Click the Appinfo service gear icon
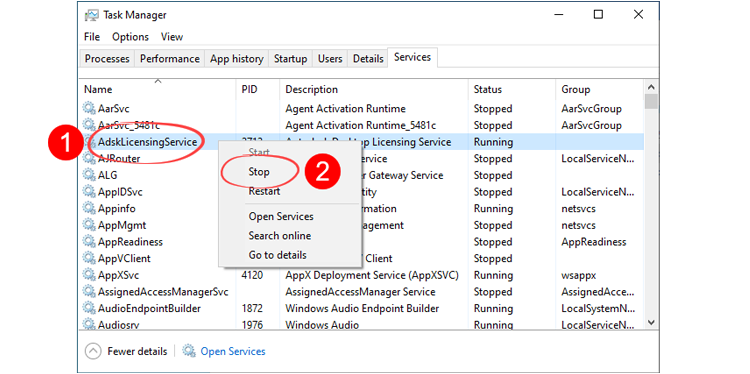The width and height of the screenshot is (750, 374). (x=89, y=209)
